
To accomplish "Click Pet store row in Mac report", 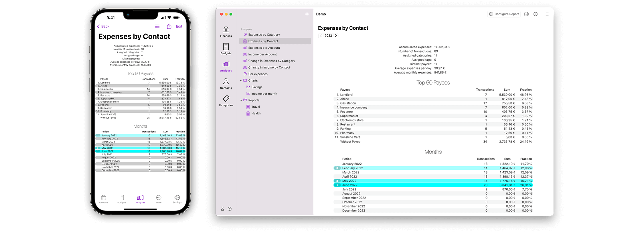I will pyautogui.click(x=433, y=112).
